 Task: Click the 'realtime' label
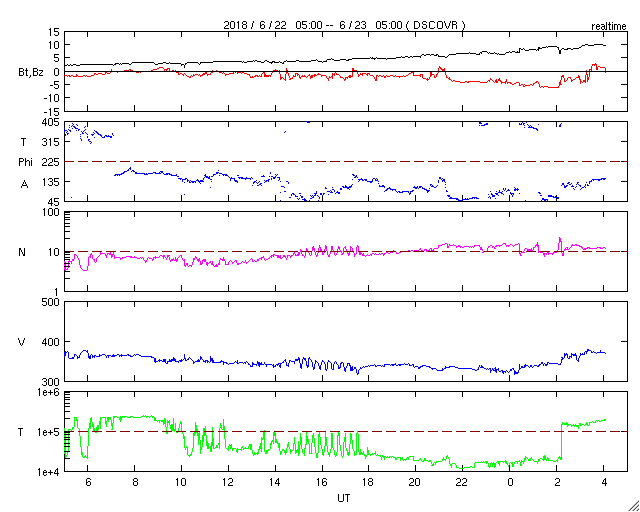[x=609, y=27]
